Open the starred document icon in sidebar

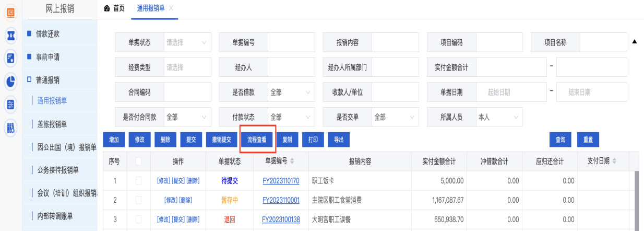tap(10, 58)
